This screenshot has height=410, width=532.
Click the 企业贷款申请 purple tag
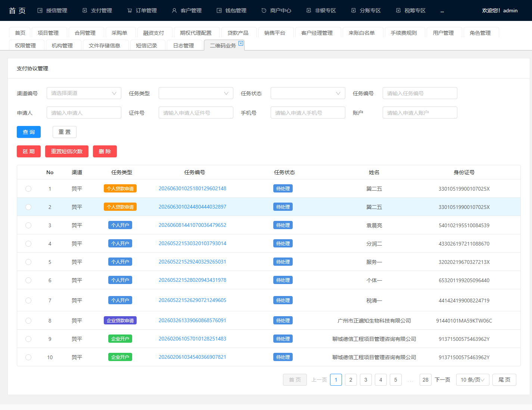[120, 320]
